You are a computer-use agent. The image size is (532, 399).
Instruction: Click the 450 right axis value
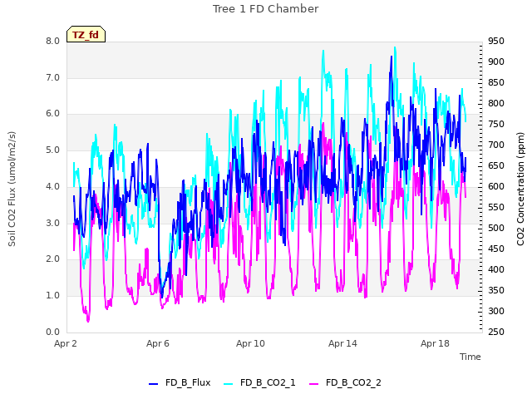[496, 249]
